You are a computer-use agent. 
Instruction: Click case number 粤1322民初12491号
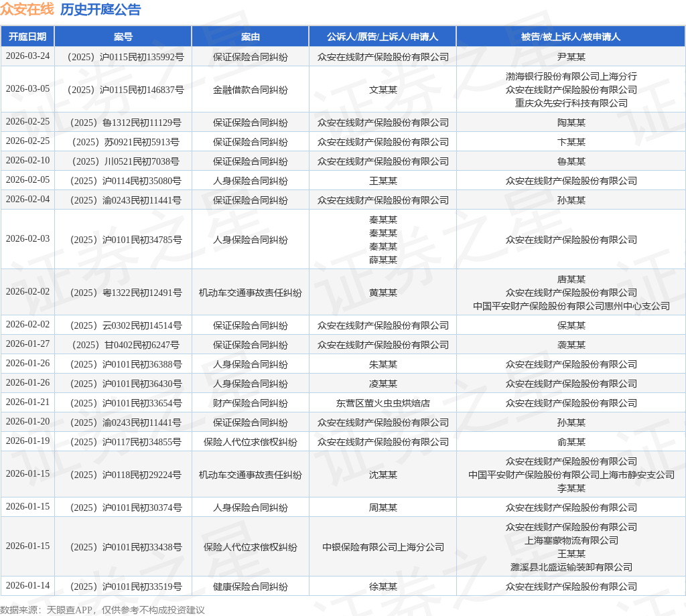point(125,293)
